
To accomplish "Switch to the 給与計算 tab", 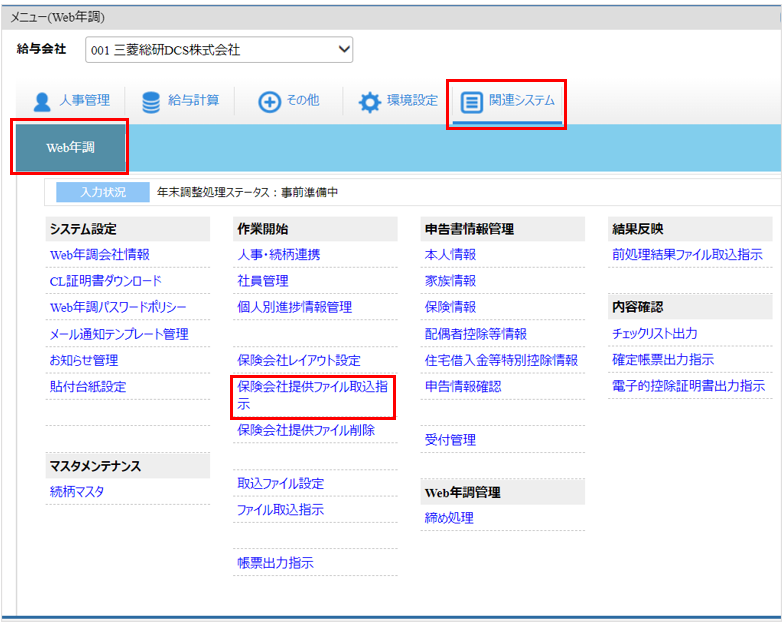I will (x=180, y=101).
